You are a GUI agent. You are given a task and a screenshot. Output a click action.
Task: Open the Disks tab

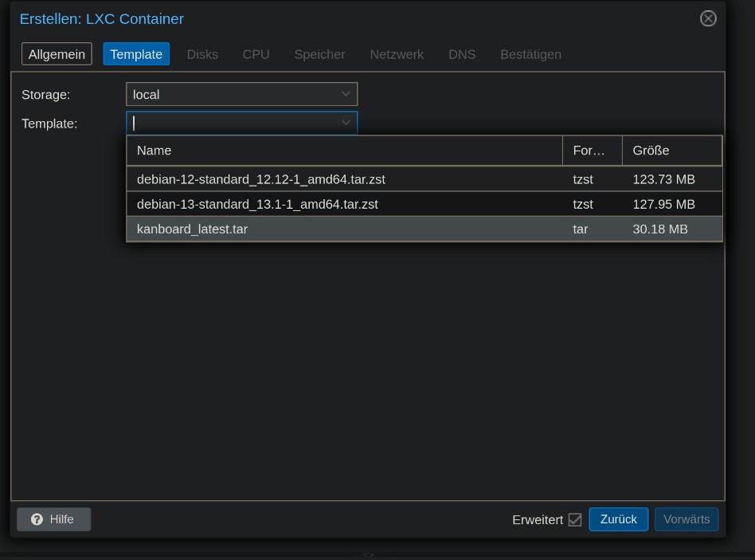click(x=202, y=54)
